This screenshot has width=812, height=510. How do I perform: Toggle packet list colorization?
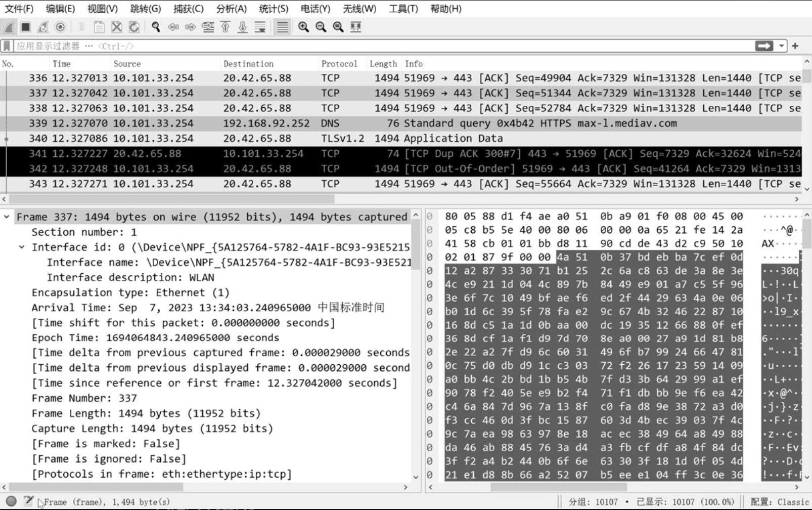tap(282, 27)
